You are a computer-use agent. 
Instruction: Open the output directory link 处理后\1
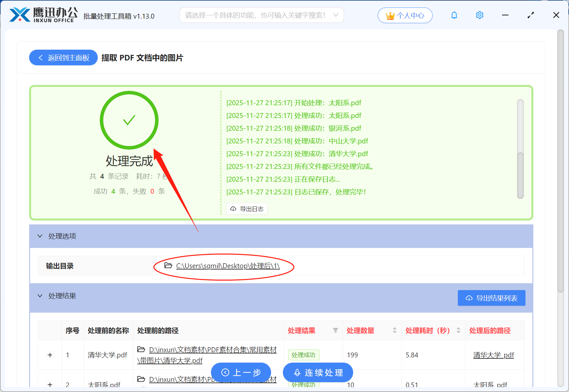[x=227, y=266]
